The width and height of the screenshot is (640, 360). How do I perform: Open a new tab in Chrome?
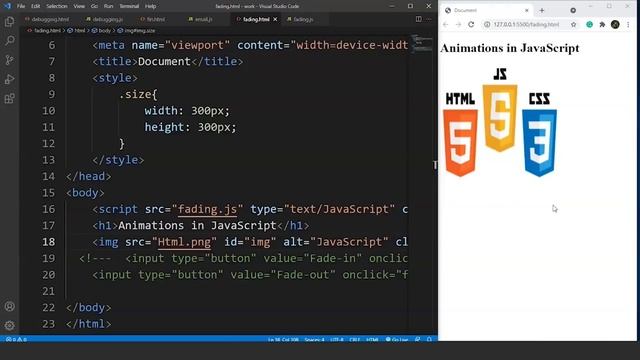pyautogui.click(x=542, y=10)
